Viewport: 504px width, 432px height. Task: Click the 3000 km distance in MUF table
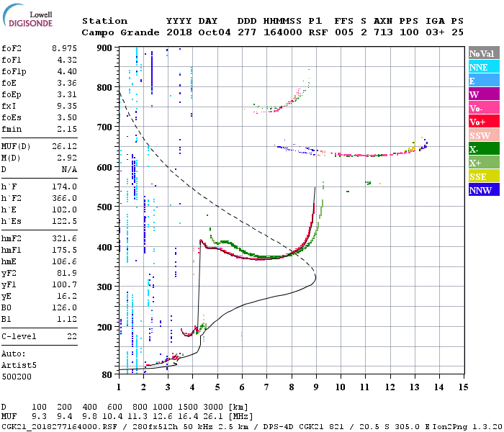pyautogui.click(x=213, y=408)
